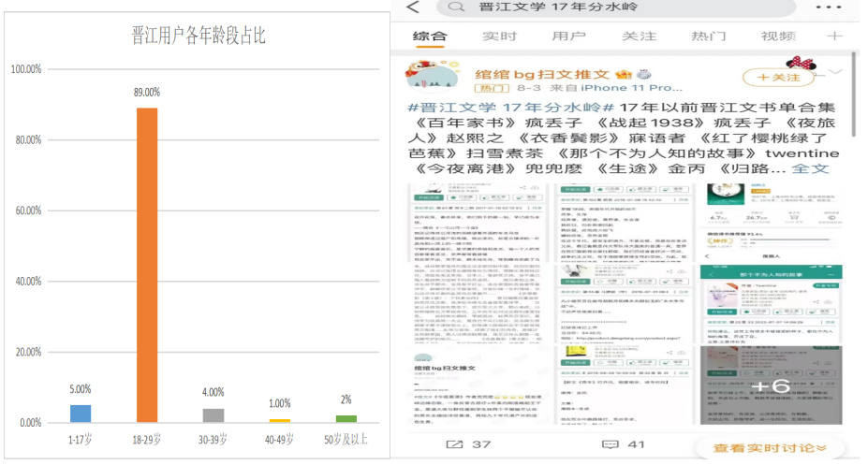
Task: Switch to the 实时 tab
Action: tap(499, 36)
